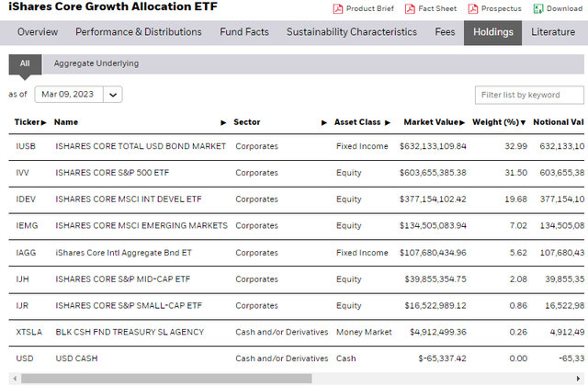Sort by Name column arrow

(x=223, y=123)
